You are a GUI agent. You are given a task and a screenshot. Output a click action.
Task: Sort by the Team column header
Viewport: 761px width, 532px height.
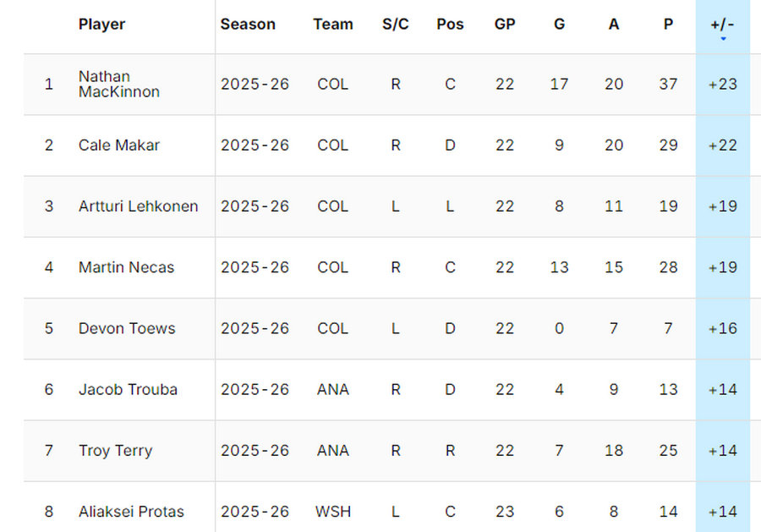point(332,25)
